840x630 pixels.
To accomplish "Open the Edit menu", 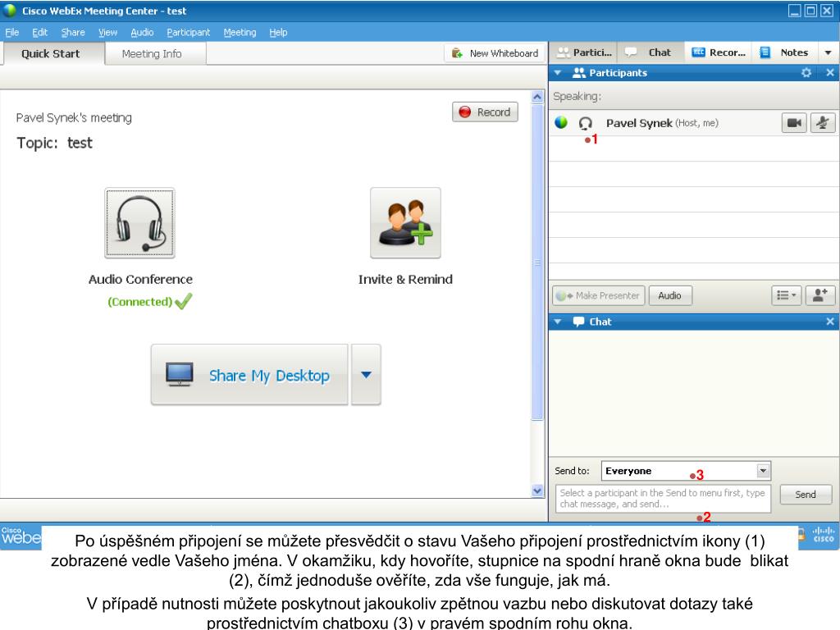I will point(39,32).
